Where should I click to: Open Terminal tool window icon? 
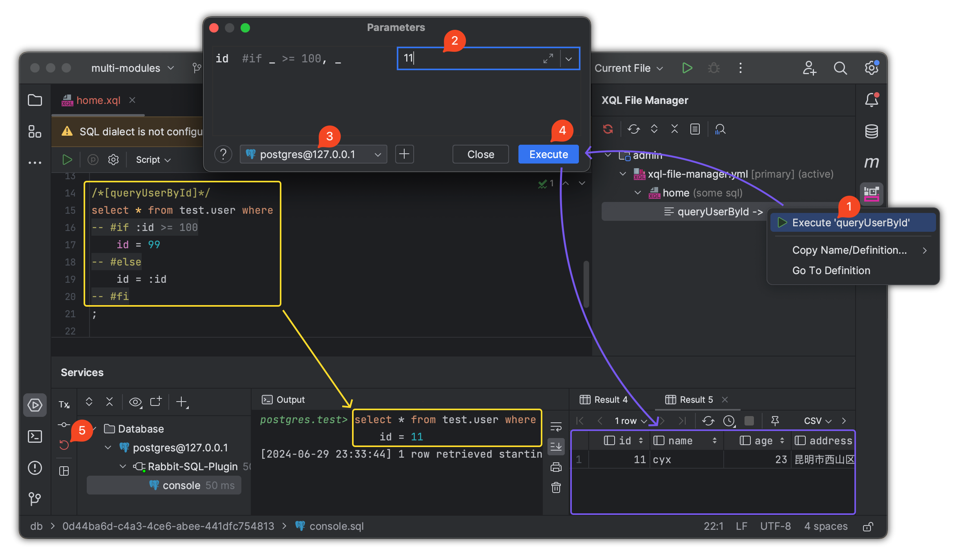(x=35, y=436)
